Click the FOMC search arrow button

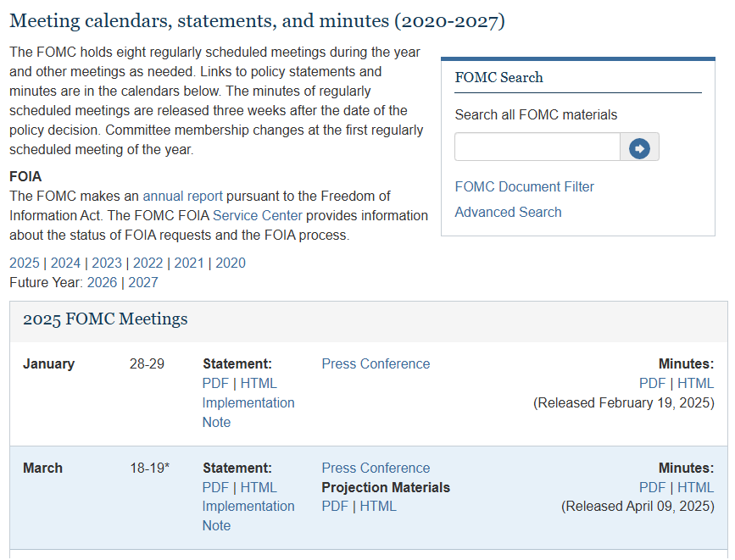point(639,147)
